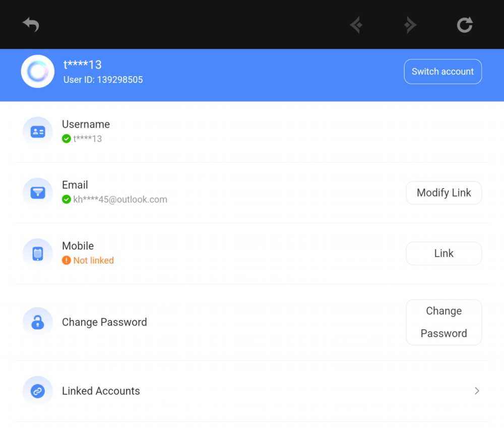Screen dimensions: 504x433
Task: Click the Change Password lock icon
Action: point(38,322)
